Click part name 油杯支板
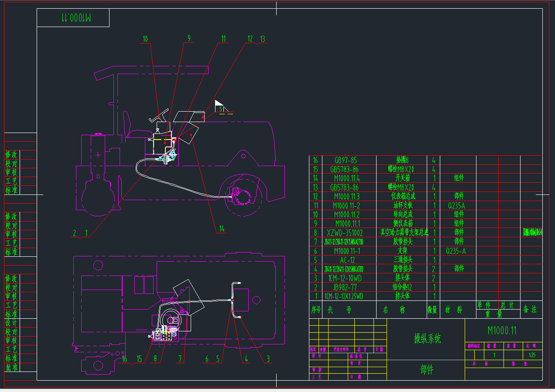This screenshot has height=392, width=555. click(x=404, y=205)
